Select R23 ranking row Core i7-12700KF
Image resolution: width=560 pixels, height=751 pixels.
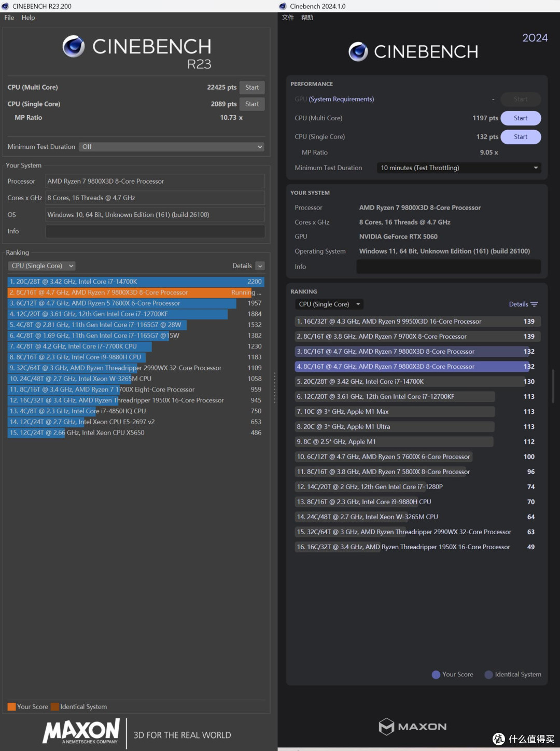click(136, 314)
